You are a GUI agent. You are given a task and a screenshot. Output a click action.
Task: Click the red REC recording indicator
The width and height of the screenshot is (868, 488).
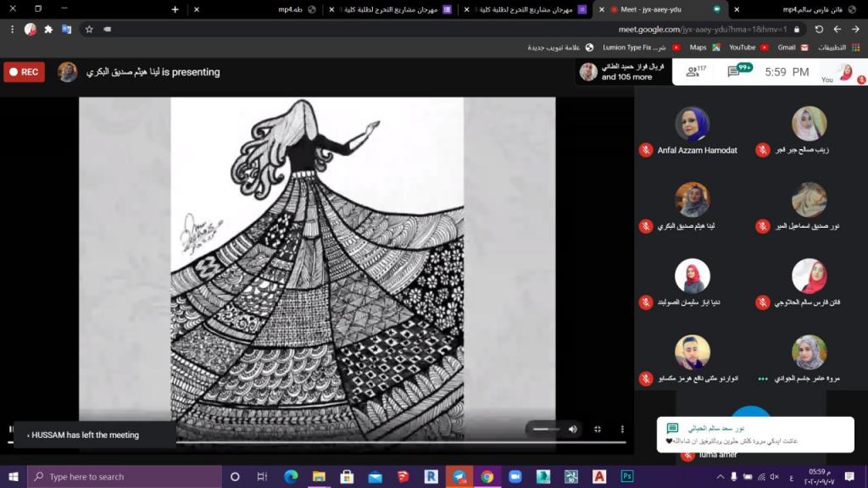coord(24,72)
